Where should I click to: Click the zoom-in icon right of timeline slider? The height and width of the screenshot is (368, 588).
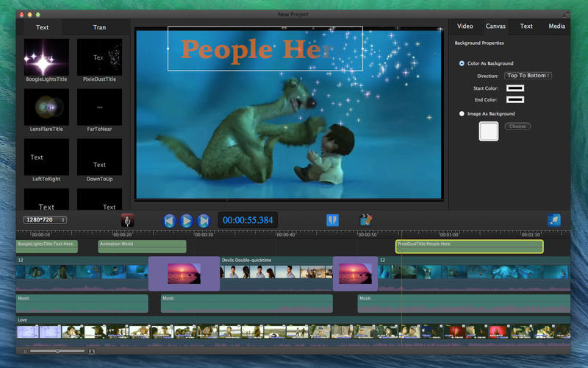coord(92,351)
